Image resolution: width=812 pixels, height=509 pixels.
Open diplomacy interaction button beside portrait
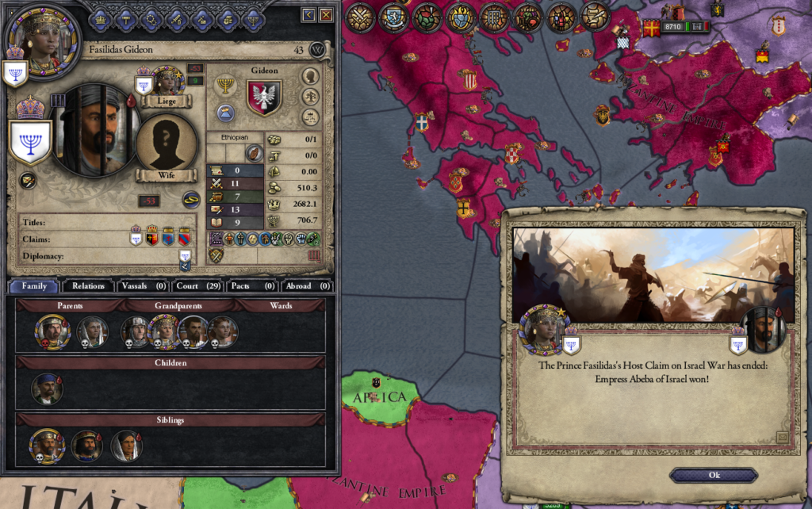[28, 181]
